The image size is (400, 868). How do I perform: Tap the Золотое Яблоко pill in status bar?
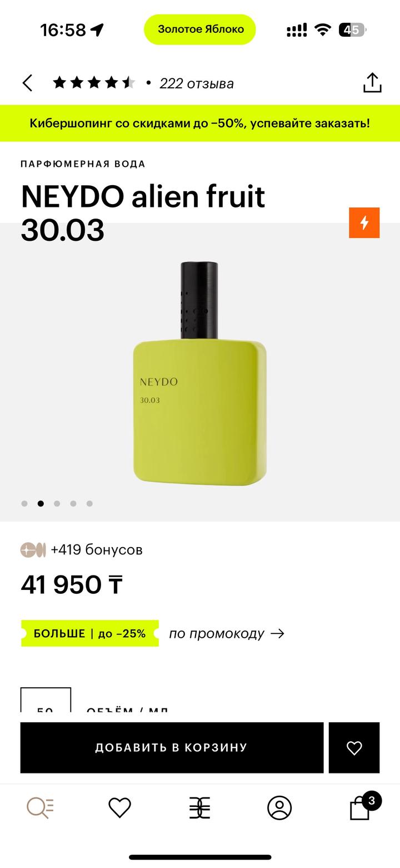tap(200, 29)
